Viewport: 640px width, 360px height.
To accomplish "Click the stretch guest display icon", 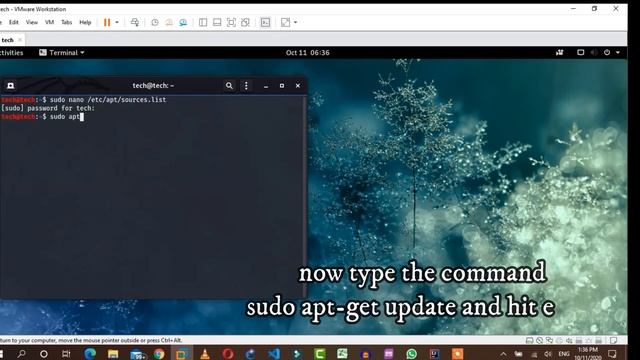I will [x=286, y=22].
